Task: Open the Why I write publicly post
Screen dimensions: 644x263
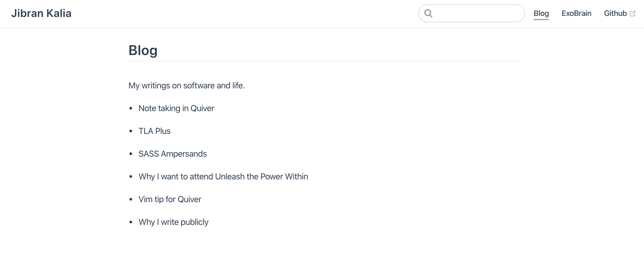Action: pos(173,222)
